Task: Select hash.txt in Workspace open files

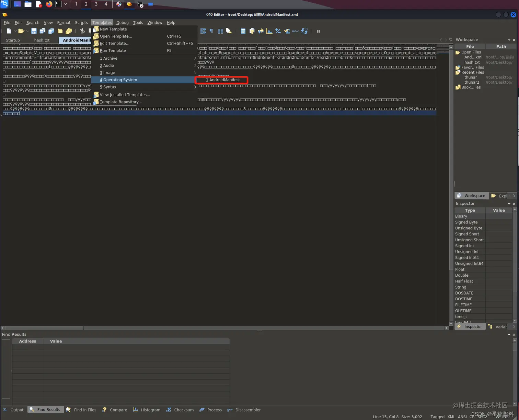Action: coord(472,62)
